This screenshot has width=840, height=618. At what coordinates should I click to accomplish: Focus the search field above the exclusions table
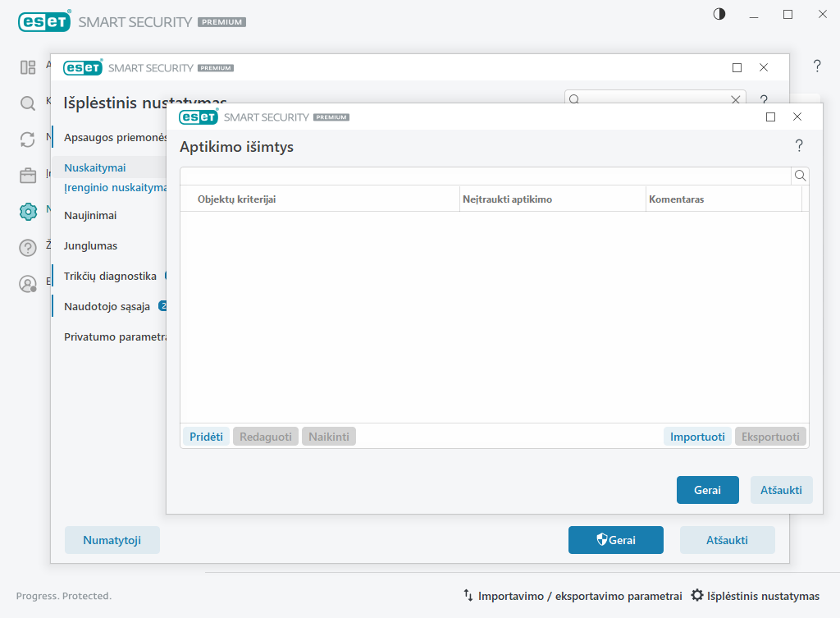click(x=484, y=176)
